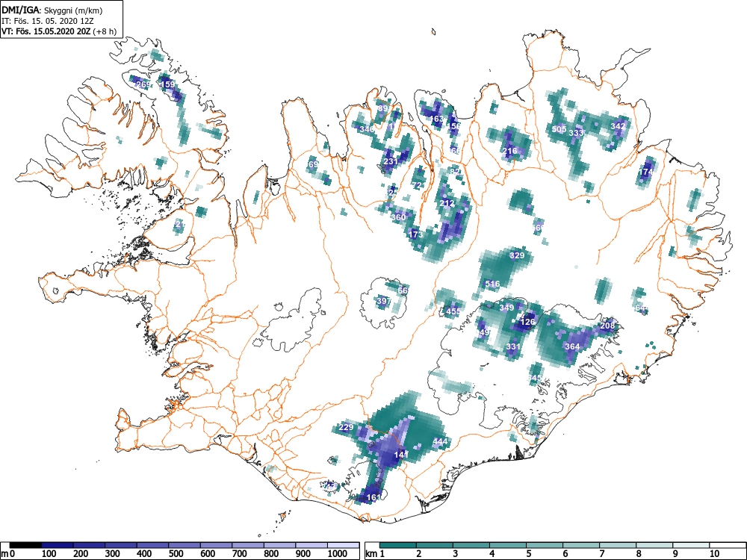Click the '212' value on the map
Viewport: 747px width, 560px height.
pyautogui.click(x=447, y=203)
